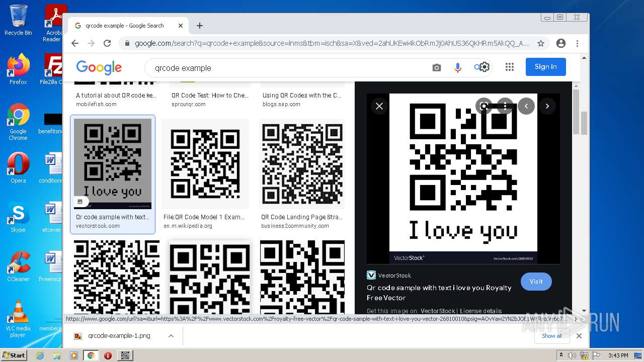Close the qrcode example tab
The height and width of the screenshot is (362, 644).
click(181, 26)
